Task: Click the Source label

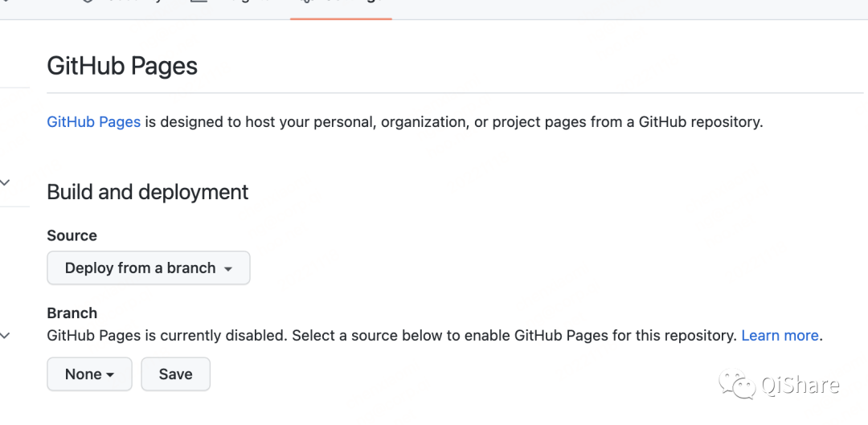Action: pos(72,235)
